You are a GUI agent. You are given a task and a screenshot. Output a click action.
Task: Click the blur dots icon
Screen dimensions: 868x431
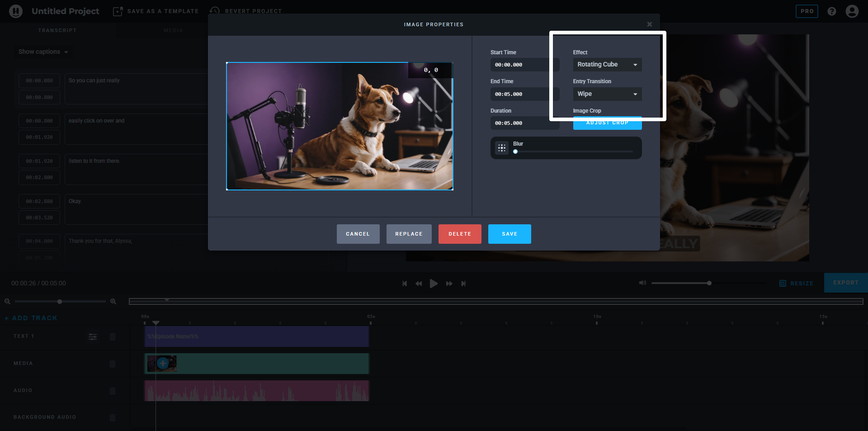point(502,148)
